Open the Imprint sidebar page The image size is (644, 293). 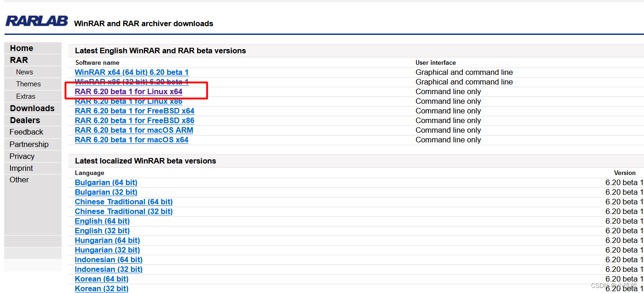coord(21,168)
